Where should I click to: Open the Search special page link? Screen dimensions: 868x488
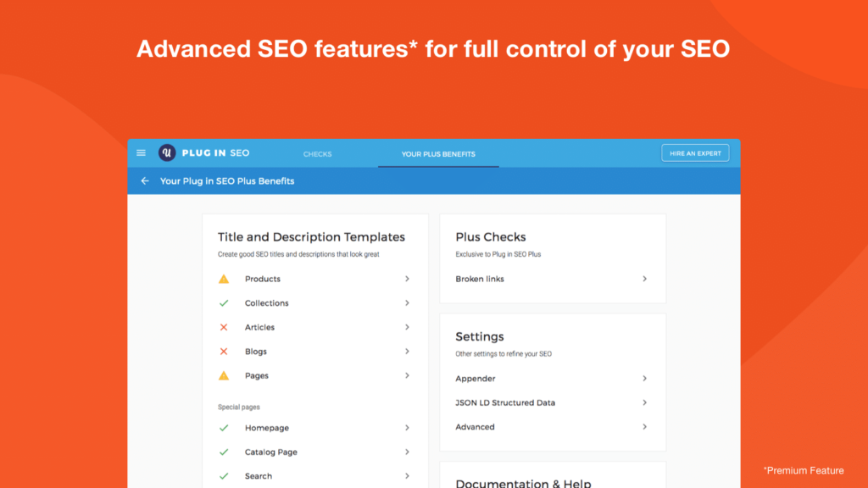click(258, 476)
